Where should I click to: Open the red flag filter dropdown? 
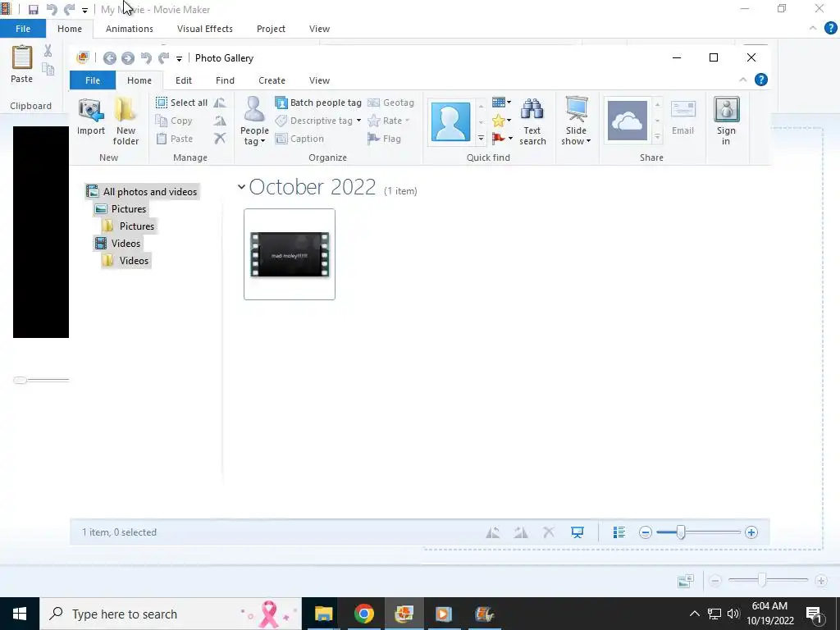501,139
